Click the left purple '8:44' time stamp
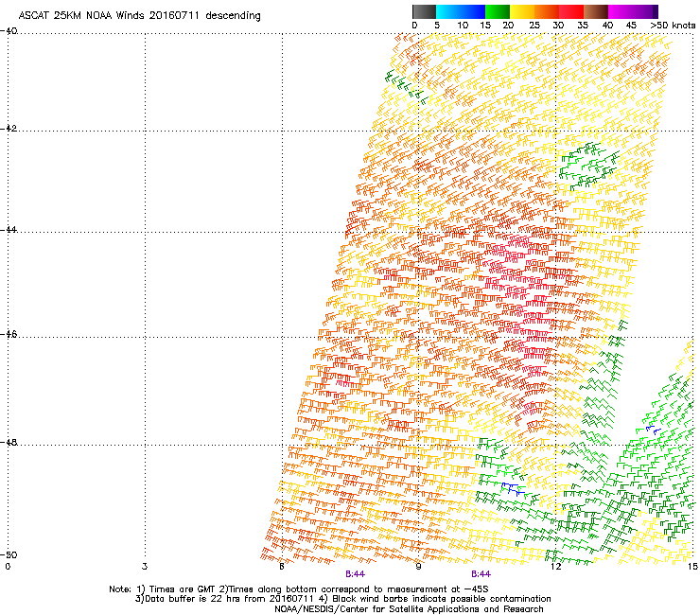The image size is (700, 615). tap(356, 574)
